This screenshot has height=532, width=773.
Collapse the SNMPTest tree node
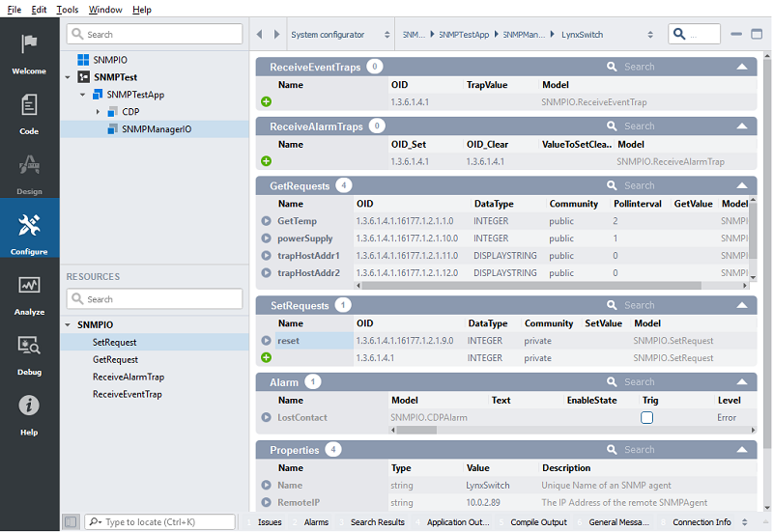pyautogui.click(x=68, y=77)
